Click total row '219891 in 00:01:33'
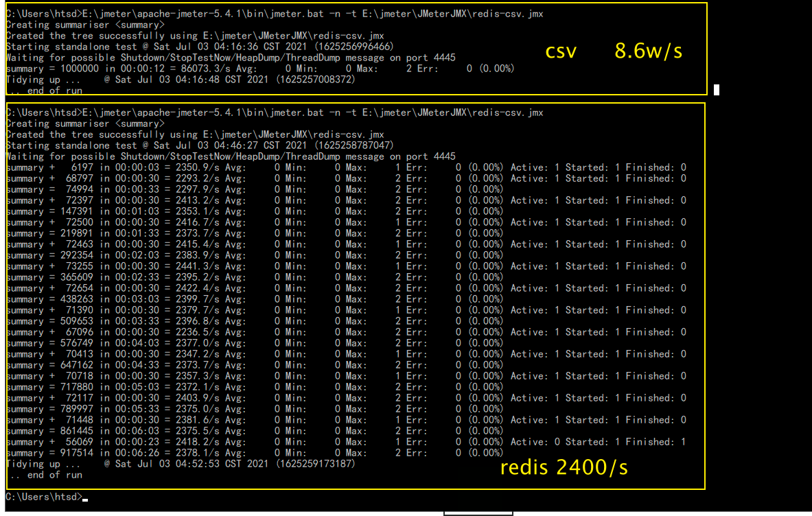The width and height of the screenshot is (812, 516). pyautogui.click(x=255, y=233)
